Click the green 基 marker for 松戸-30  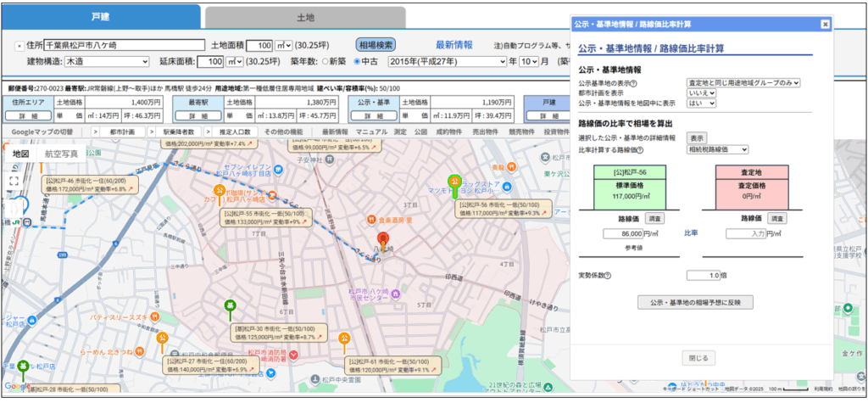(x=229, y=306)
